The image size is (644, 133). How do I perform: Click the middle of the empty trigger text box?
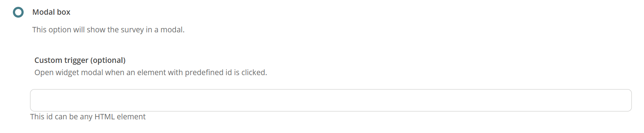pos(331,100)
